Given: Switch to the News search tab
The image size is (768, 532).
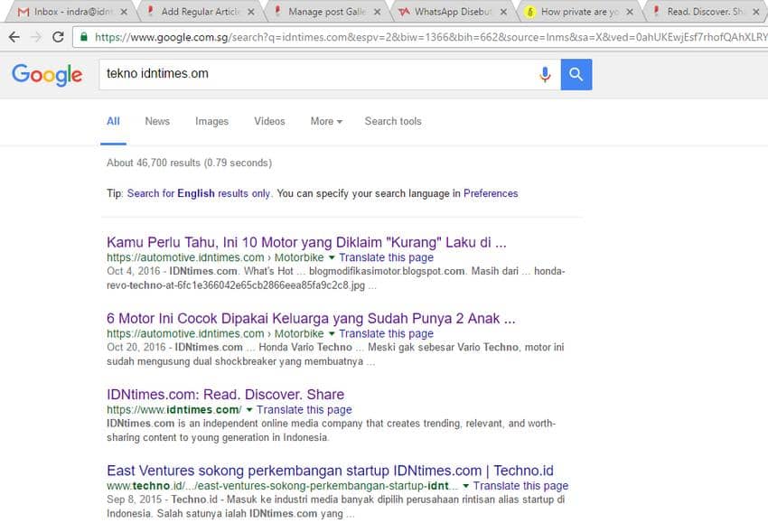Looking at the screenshot, I should [157, 121].
